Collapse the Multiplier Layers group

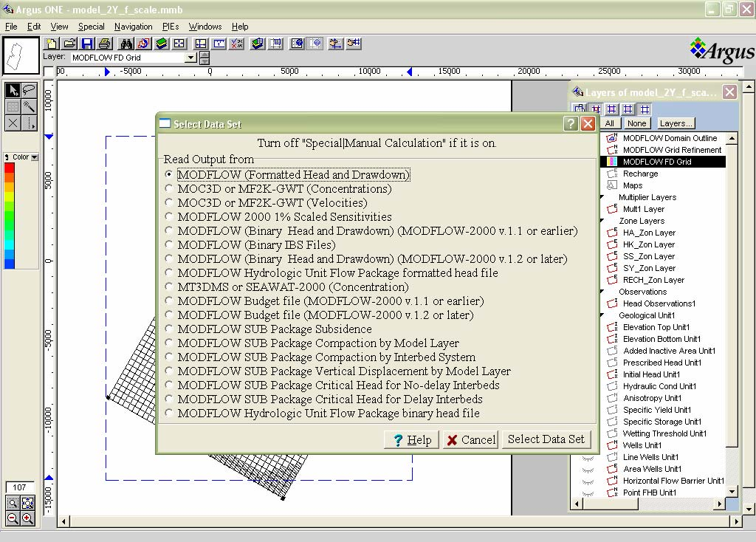pyautogui.click(x=602, y=196)
